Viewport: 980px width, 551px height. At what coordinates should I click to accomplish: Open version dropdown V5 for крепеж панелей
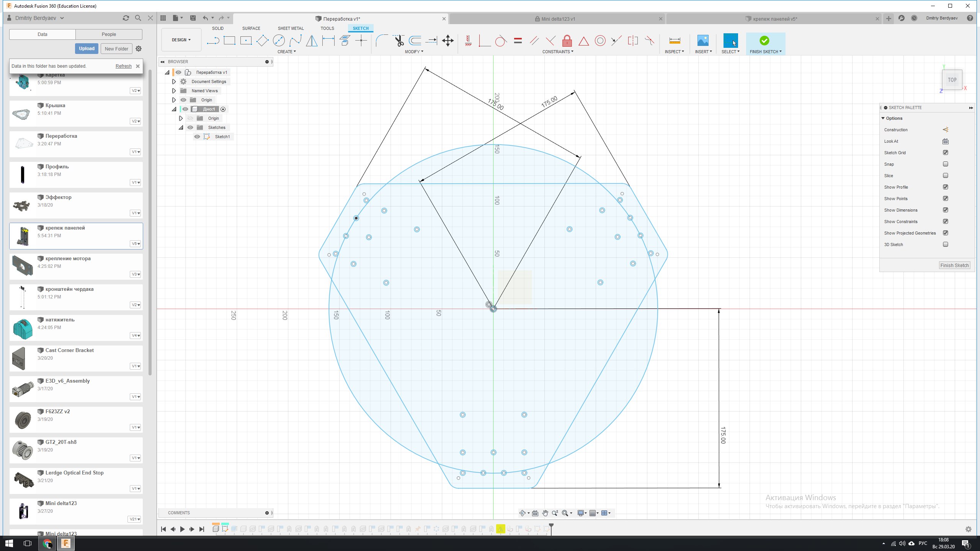click(x=136, y=244)
